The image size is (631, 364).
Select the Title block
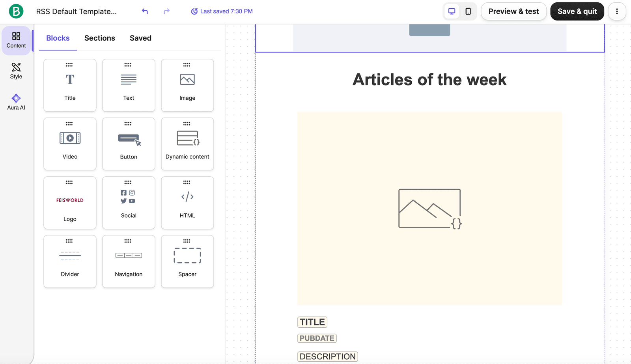pos(70,85)
